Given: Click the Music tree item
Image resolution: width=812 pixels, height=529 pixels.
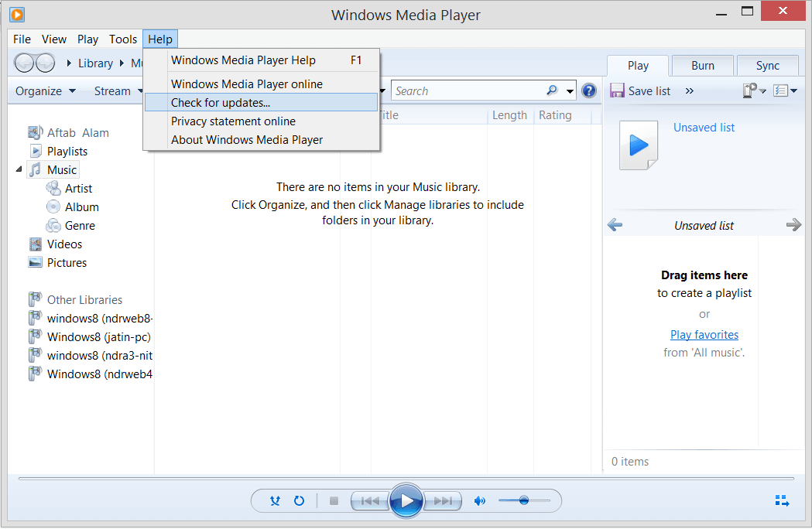Looking at the screenshot, I should click(x=53, y=170).
